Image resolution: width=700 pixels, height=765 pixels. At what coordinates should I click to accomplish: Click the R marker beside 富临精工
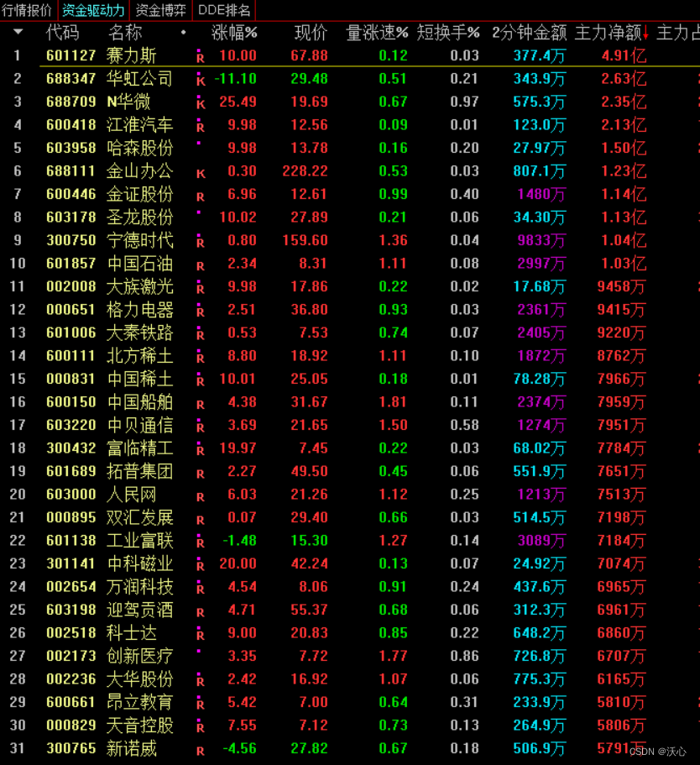point(200,449)
